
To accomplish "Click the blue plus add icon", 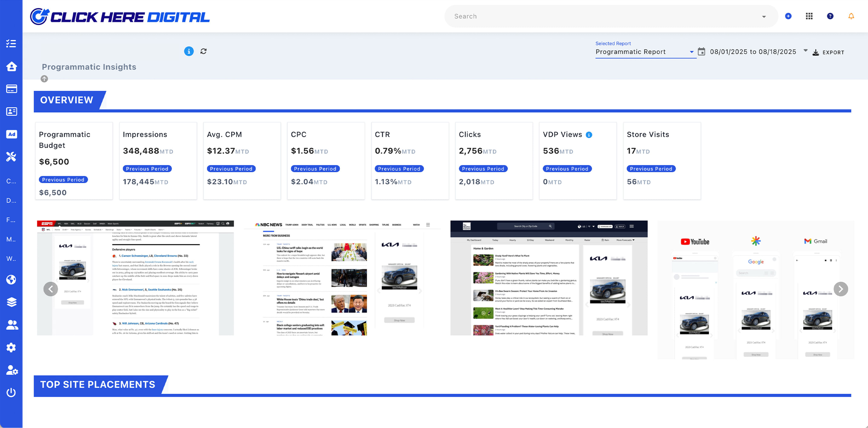I will pos(788,16).
